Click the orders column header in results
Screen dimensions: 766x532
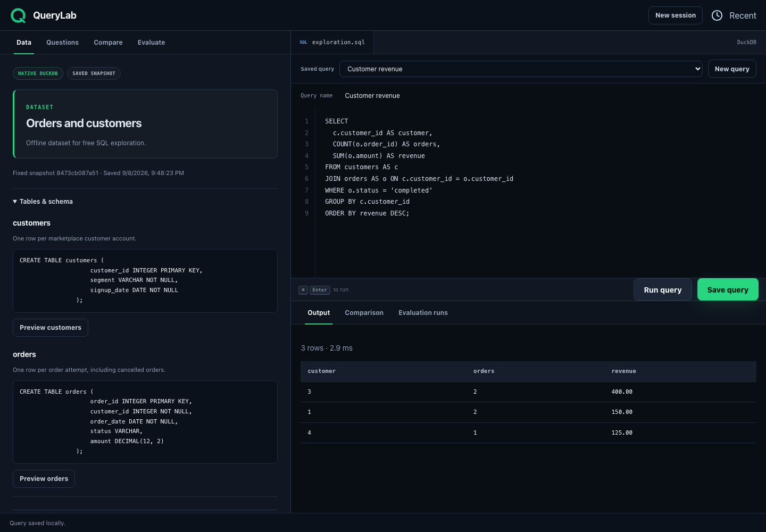pyautogui.click(x=484, y=371)
